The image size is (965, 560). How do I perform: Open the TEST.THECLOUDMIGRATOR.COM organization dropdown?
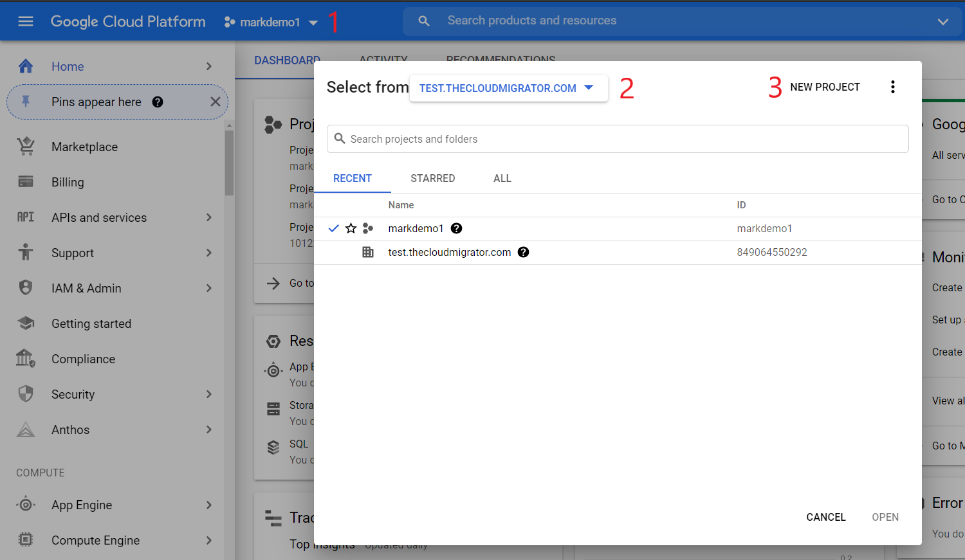[508, 88]
